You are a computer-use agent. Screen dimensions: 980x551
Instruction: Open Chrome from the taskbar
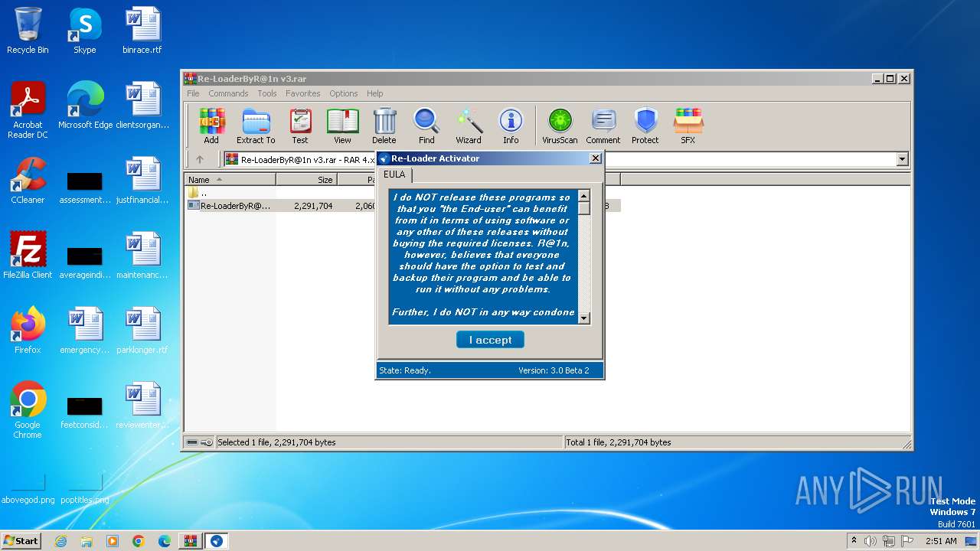(139, 541)
